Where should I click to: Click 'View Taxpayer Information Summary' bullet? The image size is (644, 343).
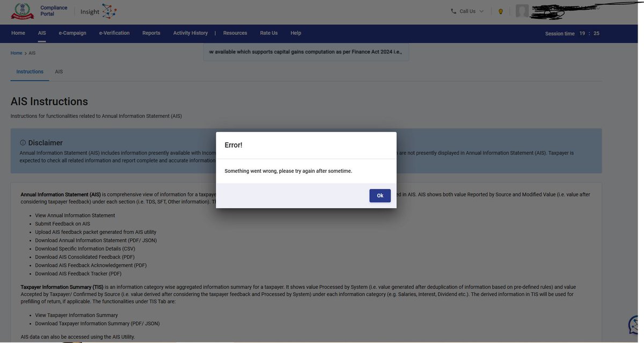(77, 315)
